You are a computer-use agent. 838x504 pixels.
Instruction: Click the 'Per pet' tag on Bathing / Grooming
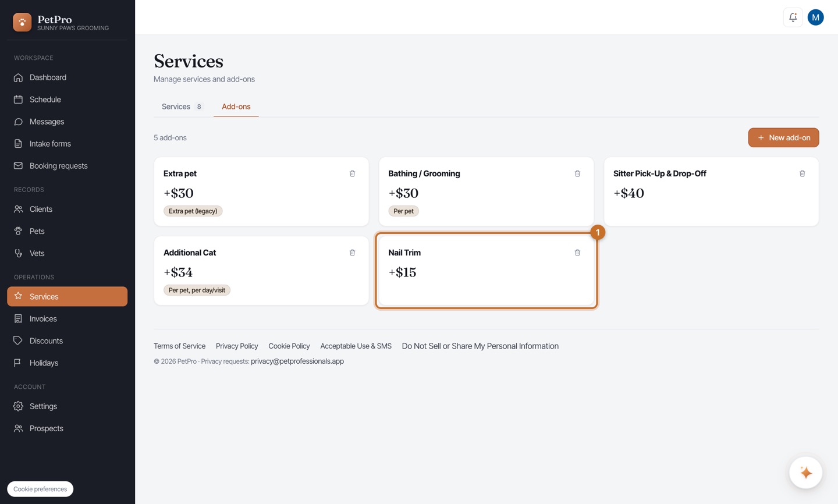[403, 211]
